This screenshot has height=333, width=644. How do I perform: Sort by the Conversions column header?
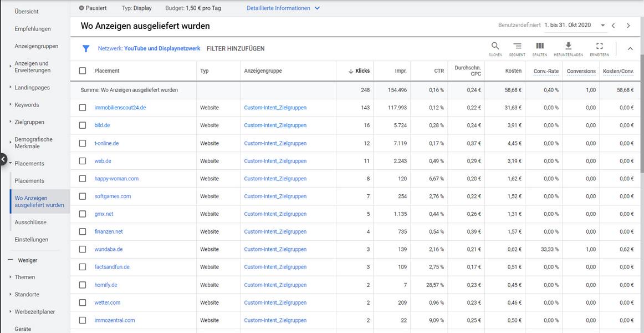click(x=581, y=70)
